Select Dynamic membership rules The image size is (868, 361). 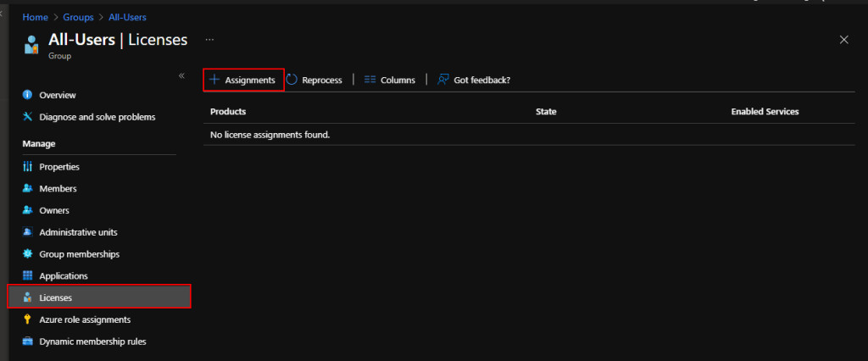coord(92,342)
